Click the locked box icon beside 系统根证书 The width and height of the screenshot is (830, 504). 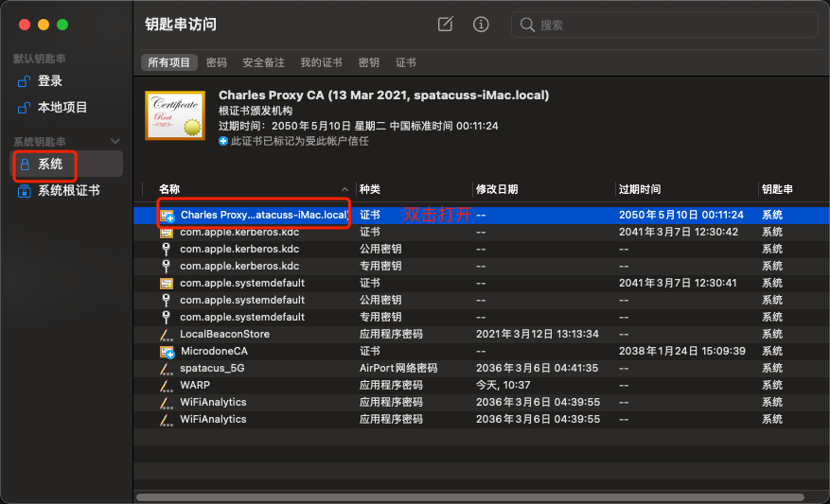24,191
